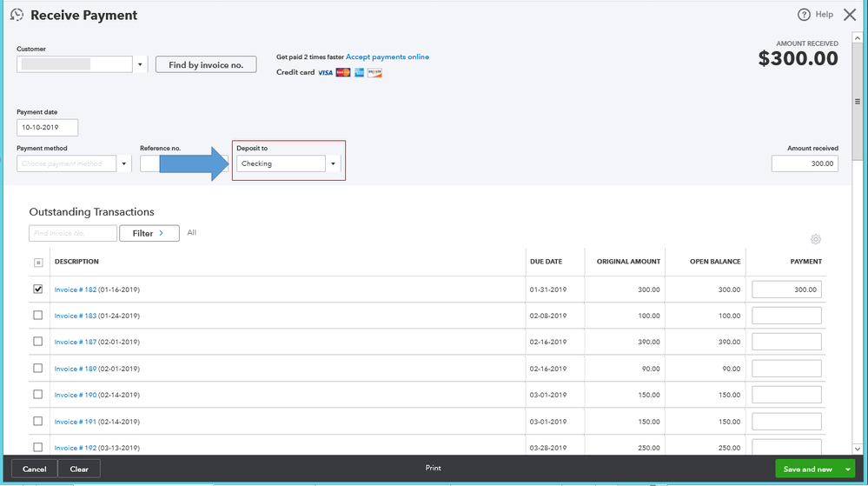Click the All filter label
The height and width of the screenshot is (486, 868).
pyautogui.click(x=191, y=233)
